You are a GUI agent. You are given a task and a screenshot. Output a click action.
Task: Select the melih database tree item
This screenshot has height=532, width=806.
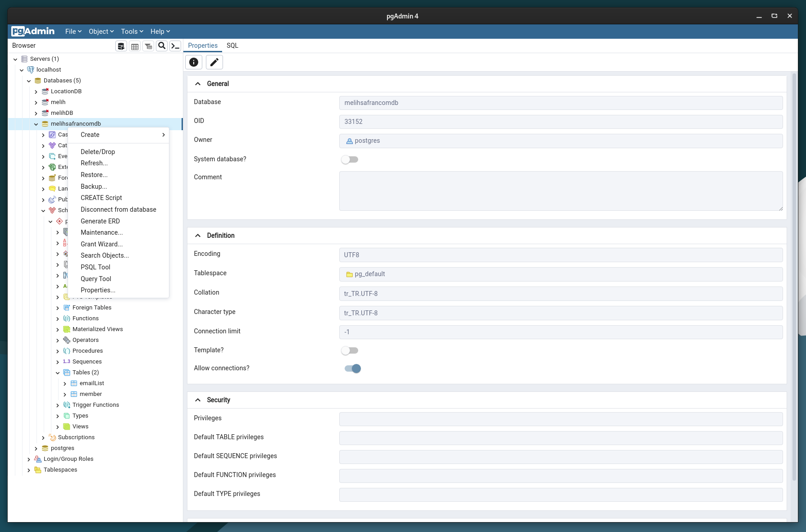[58, 102]
